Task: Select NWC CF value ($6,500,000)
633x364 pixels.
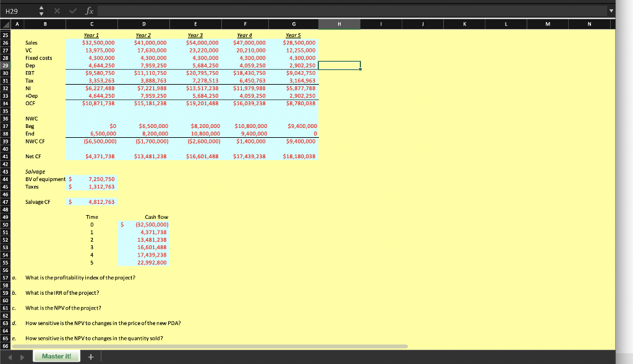Action: coord(100,142)
